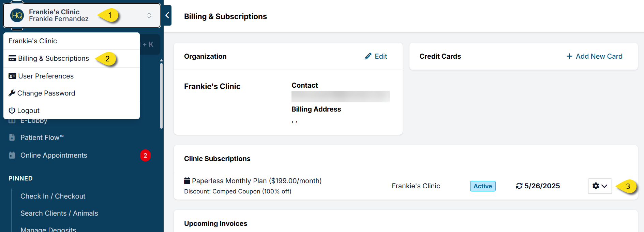Viewport: 644px width, 232px height.
Task: Choose Change Password in the menu
Action: point(46,93)
